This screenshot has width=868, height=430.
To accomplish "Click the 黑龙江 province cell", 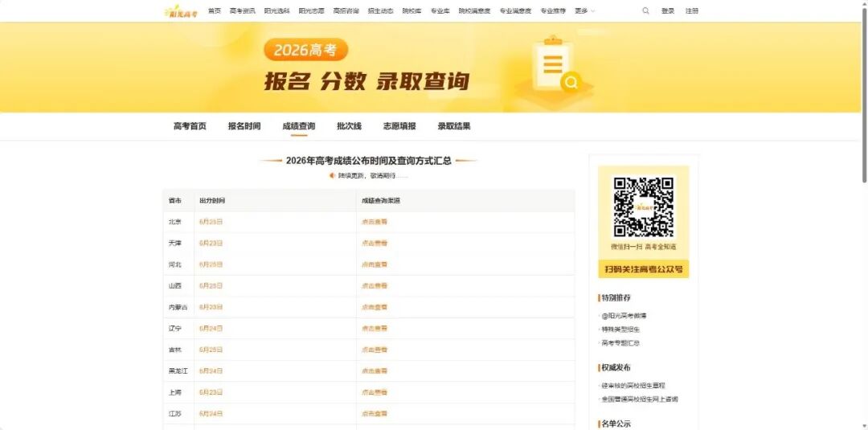I will tap(178, 371).
